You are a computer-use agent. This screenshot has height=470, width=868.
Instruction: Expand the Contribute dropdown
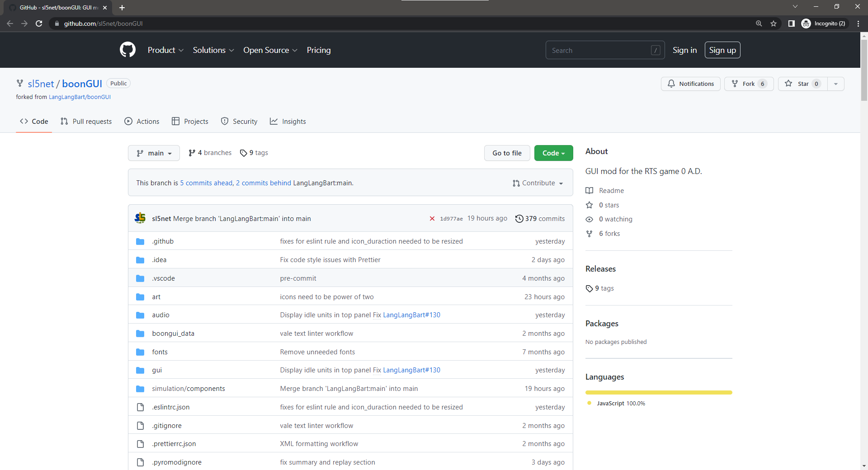[x=538, y=183]
